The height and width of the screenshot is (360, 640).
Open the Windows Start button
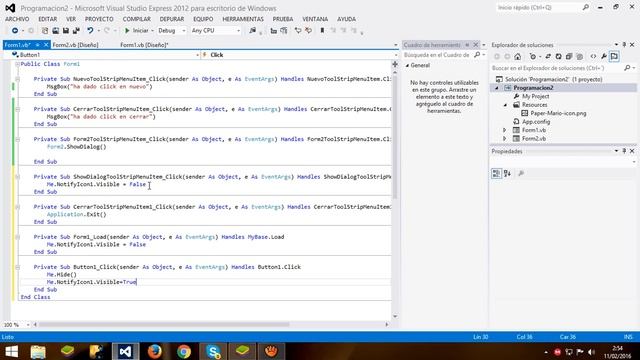(x=11, y=351)
